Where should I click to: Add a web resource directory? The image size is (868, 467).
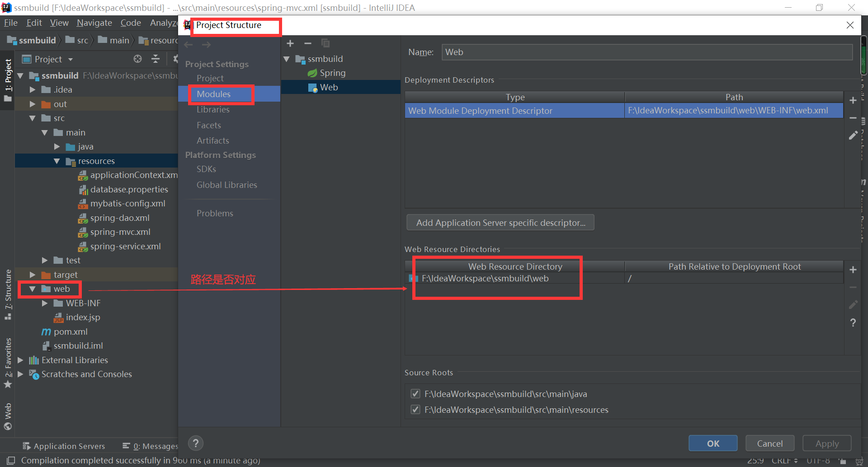point(853,270)
